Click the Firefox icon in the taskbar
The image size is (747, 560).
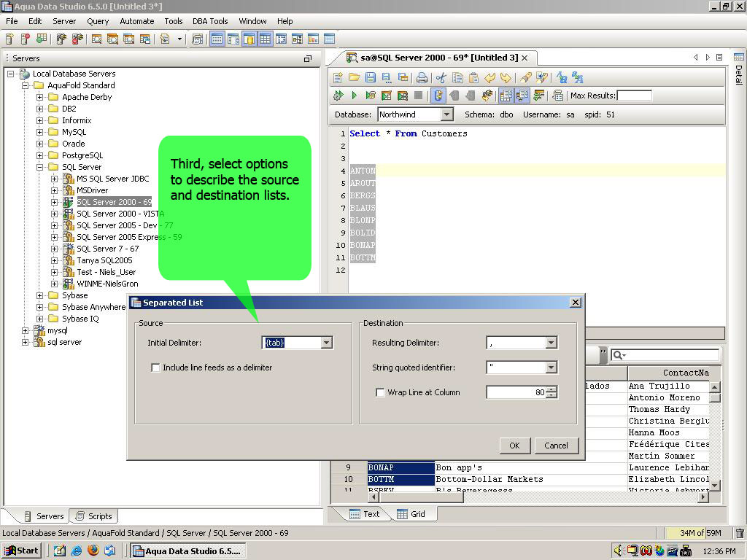click(x=93, y=551)
